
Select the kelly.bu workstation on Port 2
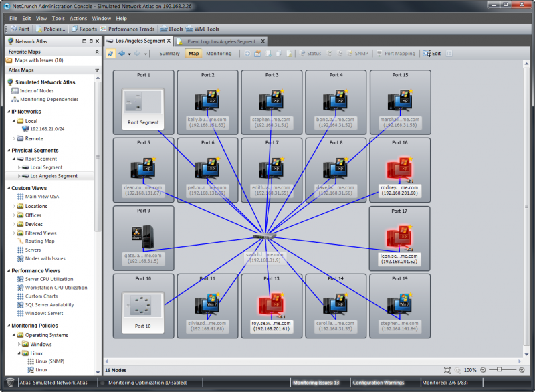(x=207, y=100)
